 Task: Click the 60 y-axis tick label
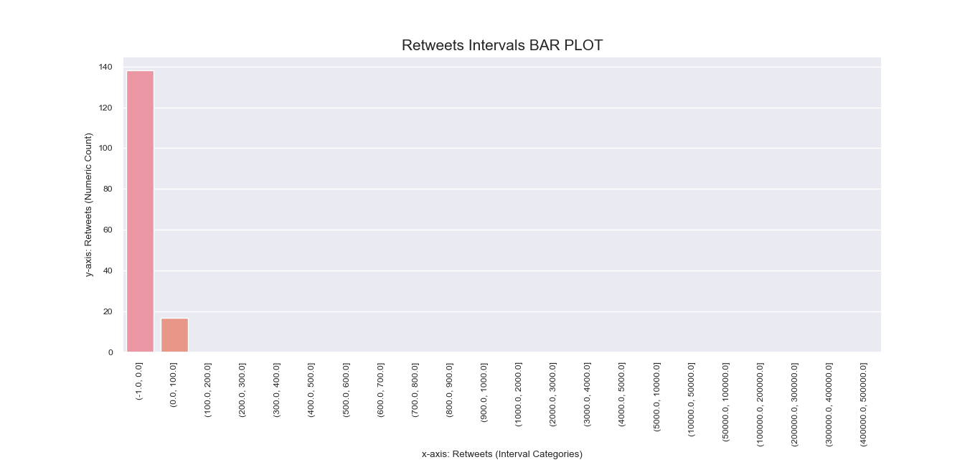(108, 230)
